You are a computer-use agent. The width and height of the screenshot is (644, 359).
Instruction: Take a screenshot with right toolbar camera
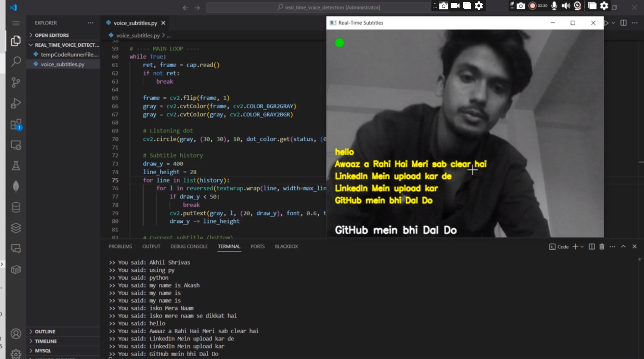[521, 6]
